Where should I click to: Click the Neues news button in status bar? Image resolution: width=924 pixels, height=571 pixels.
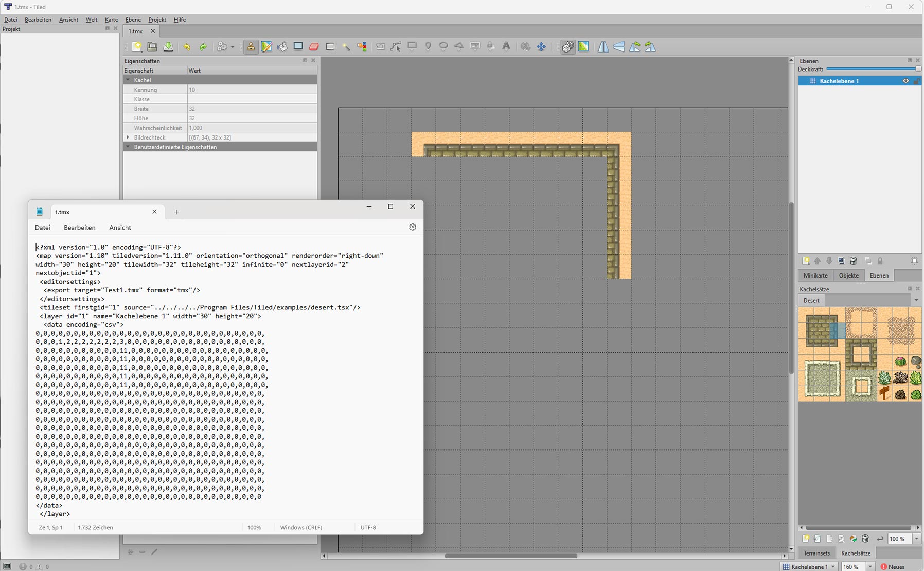point(893,566)
